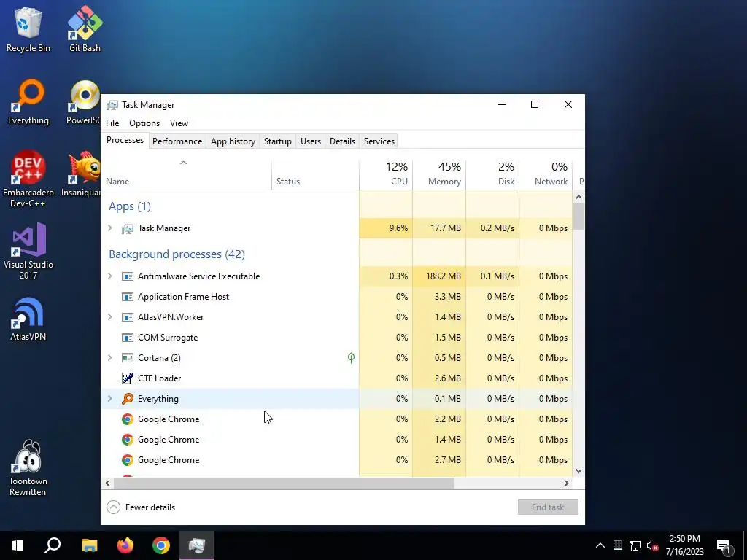Expand the Task Manager app row
This screenshot has width=747, height=560.
tap(110, 228)
